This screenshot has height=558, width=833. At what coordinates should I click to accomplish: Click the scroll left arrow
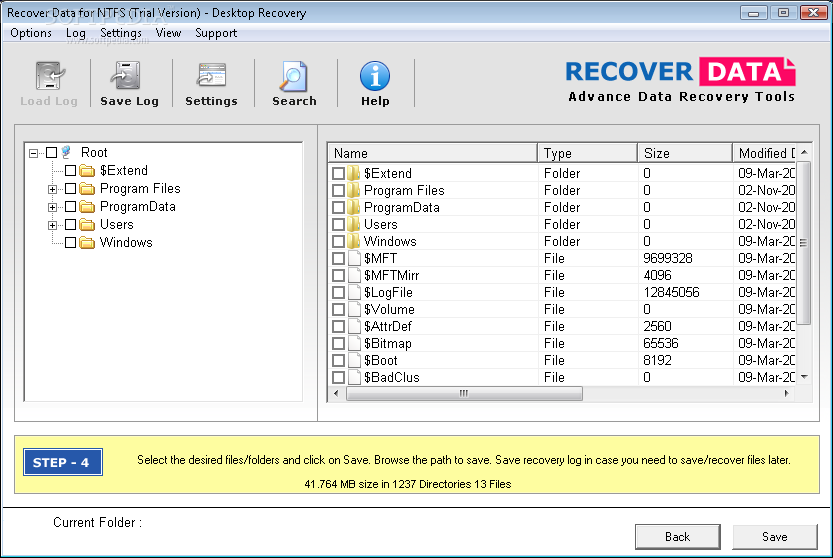click(x=336, y=393)
